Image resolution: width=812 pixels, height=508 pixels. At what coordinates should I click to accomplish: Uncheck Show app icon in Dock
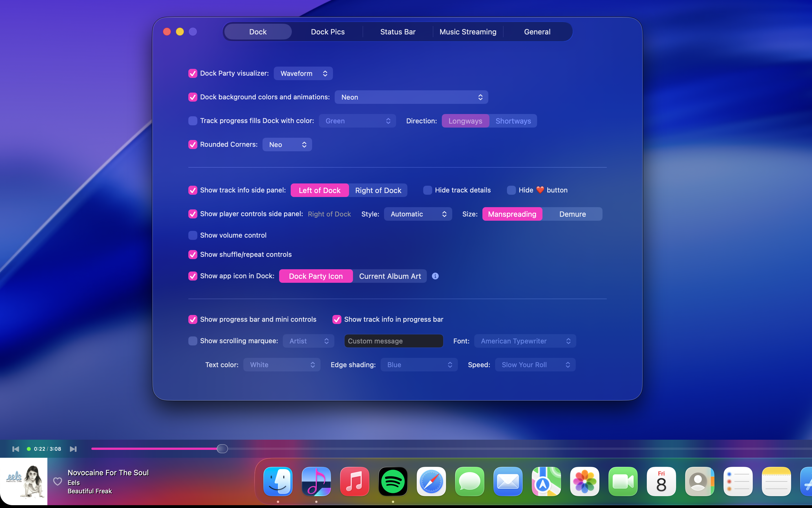pos(193,276)
